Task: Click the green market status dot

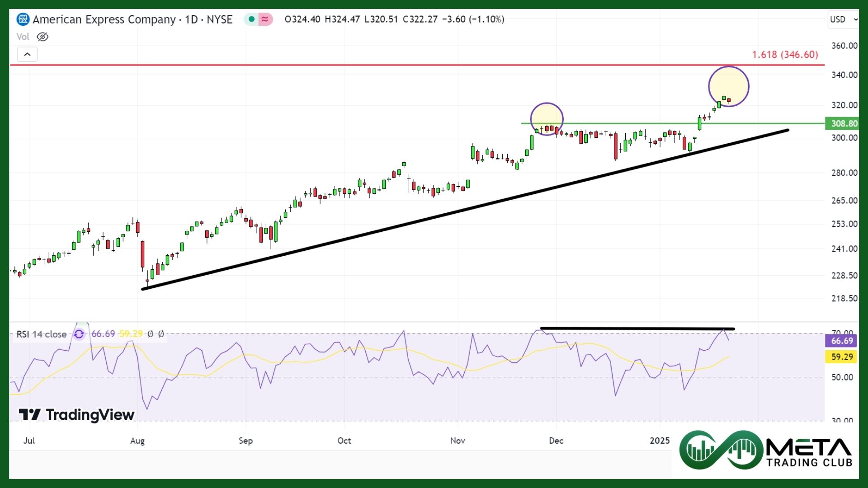Action: [251, 19]
